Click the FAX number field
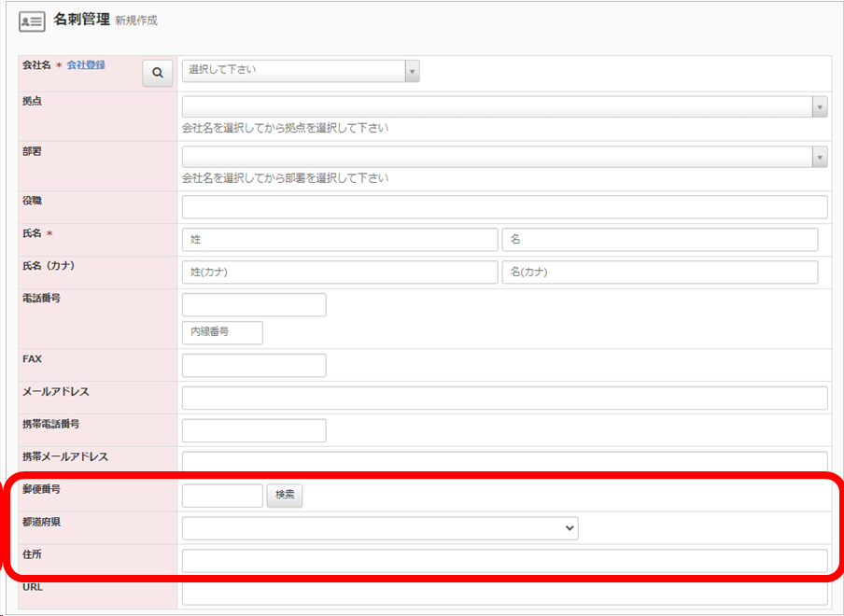 254,366
